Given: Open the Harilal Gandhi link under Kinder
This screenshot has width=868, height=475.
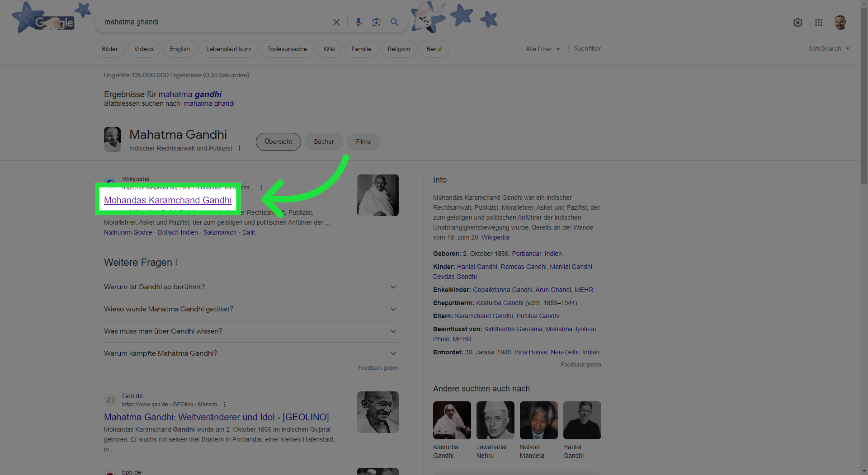Looking at the screenshot, I should coord(477,267).
